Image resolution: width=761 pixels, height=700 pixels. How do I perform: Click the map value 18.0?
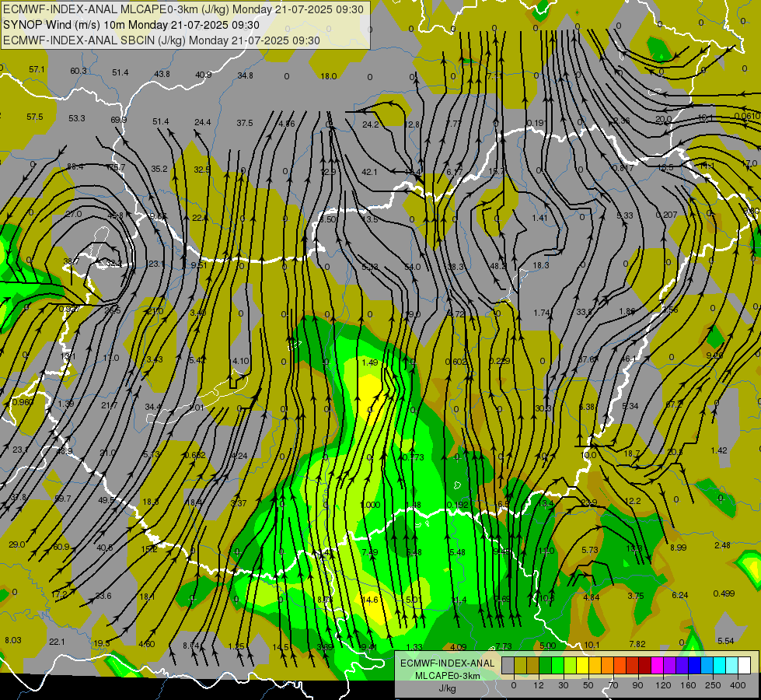(x=329, y=76)
